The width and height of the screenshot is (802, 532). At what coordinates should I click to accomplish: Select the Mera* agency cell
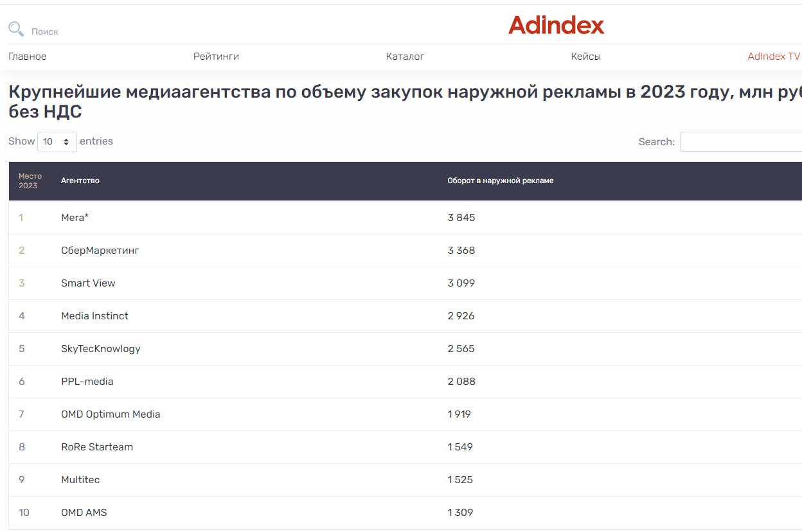click(75, 218)
